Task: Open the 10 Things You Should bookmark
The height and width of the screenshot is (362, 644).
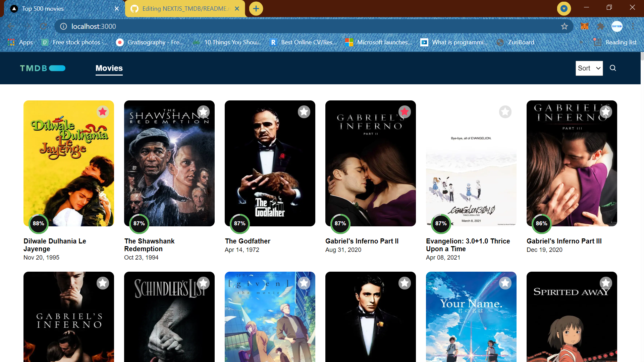Action: click(x=227, y=42)
